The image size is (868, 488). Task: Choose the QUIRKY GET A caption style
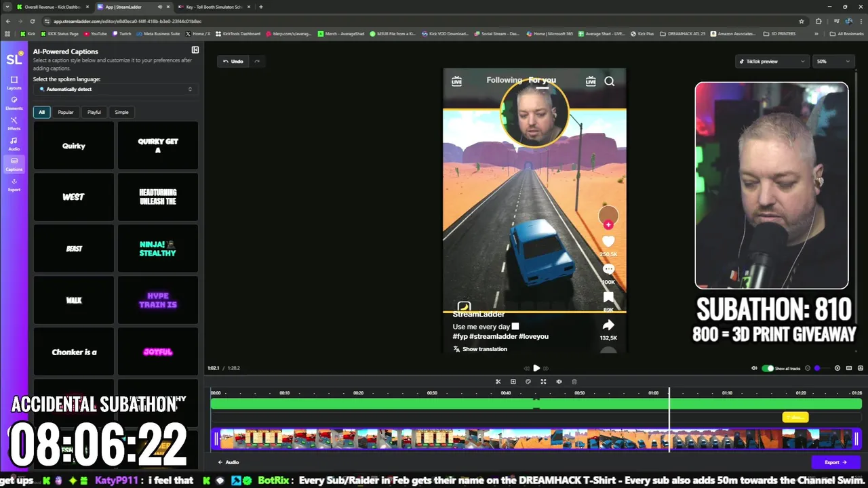[158, 146]
